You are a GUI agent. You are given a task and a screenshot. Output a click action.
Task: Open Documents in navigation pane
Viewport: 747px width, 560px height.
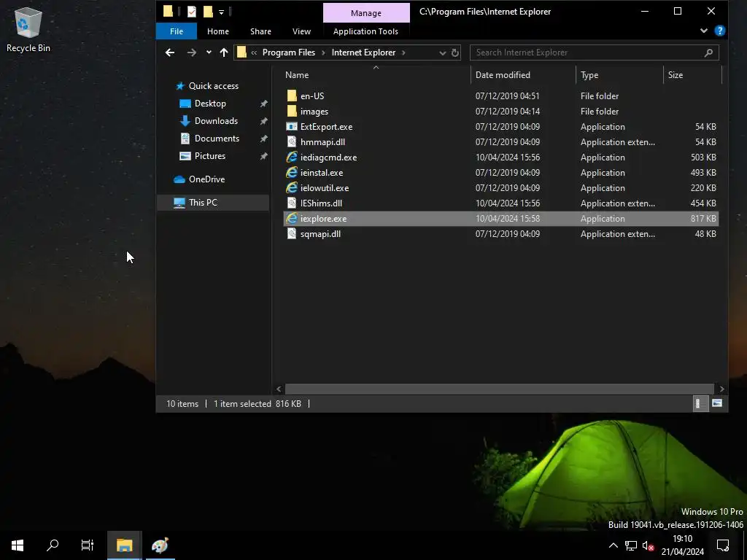coord(217,139)
